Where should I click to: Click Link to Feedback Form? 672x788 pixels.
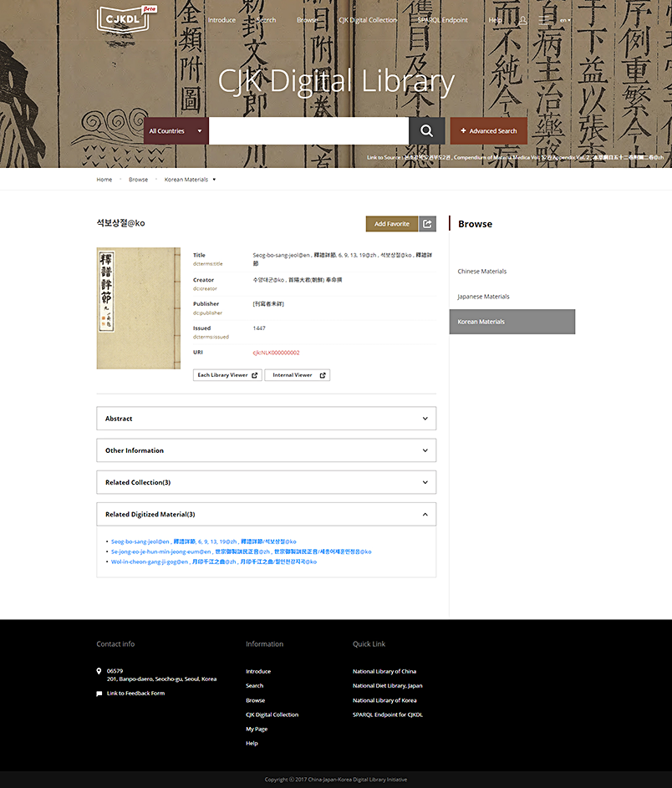(x=135, y=693)
